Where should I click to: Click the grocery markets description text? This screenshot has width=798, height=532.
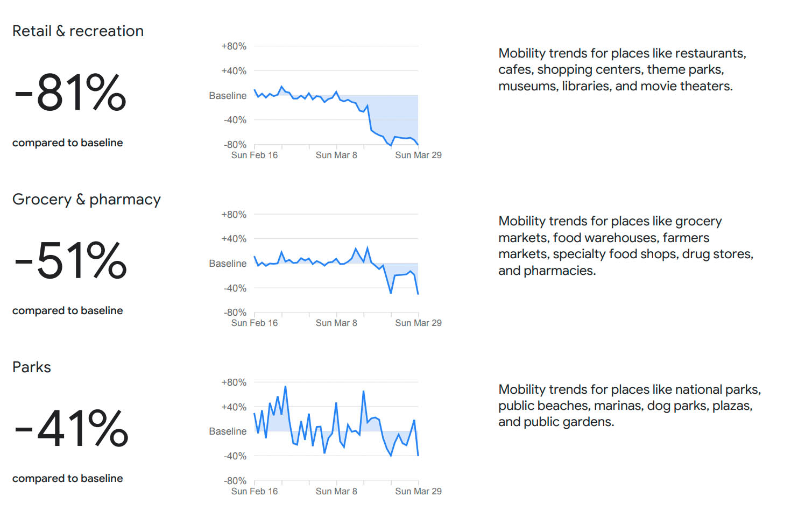coord(625,246)
